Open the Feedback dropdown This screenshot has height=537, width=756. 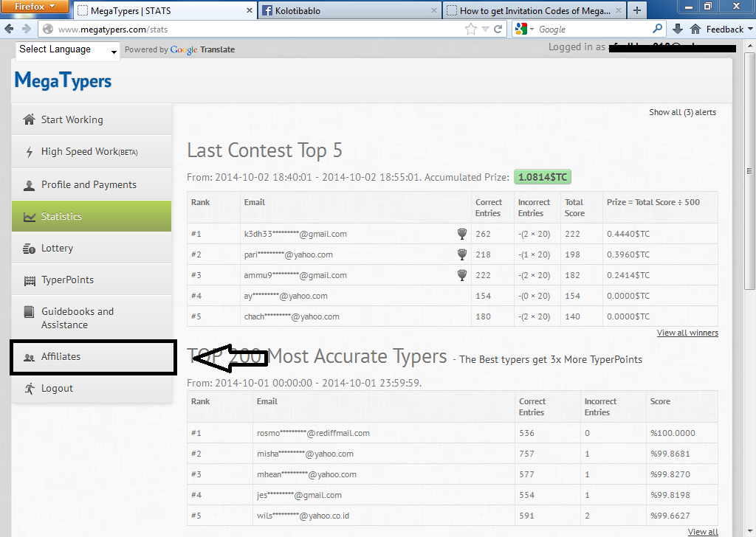pos(729,30)
